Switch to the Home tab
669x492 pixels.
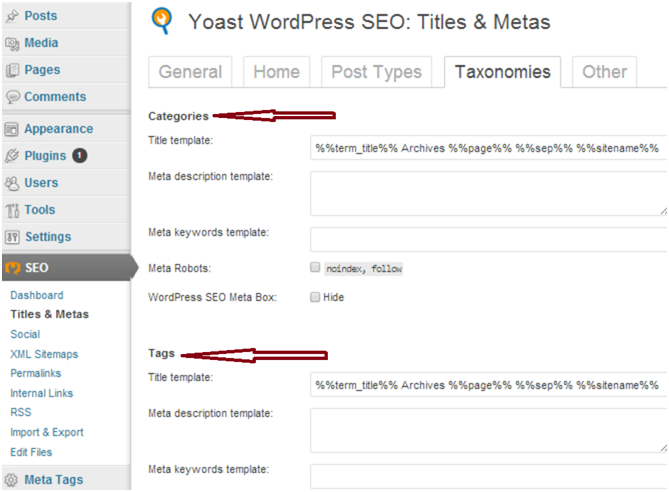pos(276,72)
